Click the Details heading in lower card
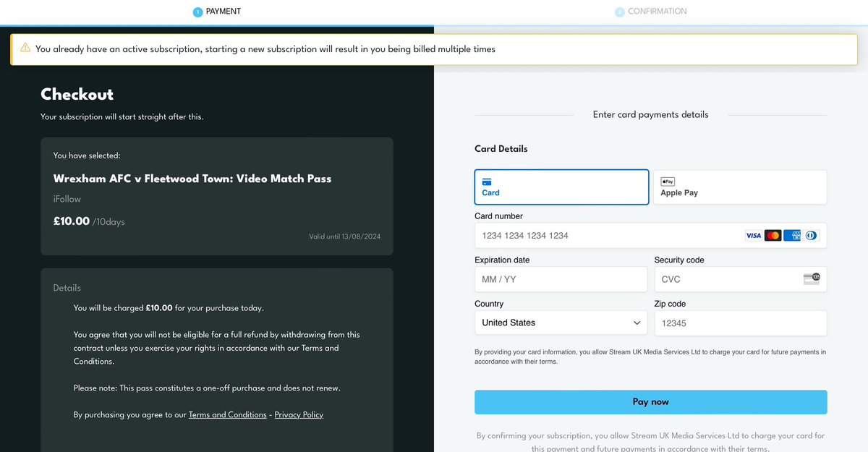The height and width of the screenshot is (452, 868). pos(67,288)
